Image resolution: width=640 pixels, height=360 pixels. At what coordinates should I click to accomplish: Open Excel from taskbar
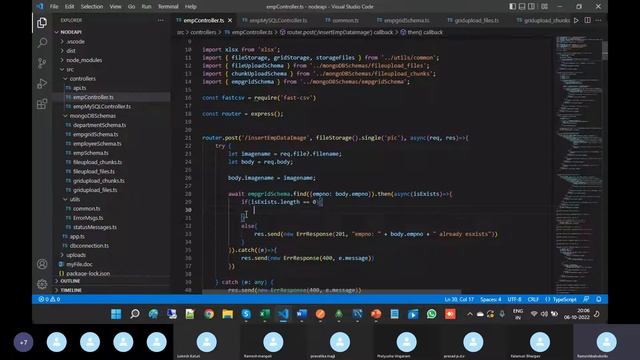[264, 314]
